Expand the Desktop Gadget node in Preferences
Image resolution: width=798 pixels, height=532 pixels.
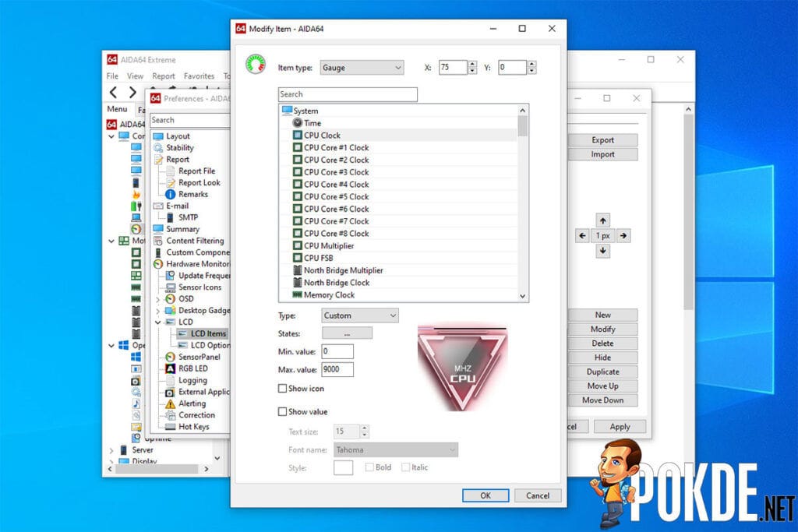(157, 311)
